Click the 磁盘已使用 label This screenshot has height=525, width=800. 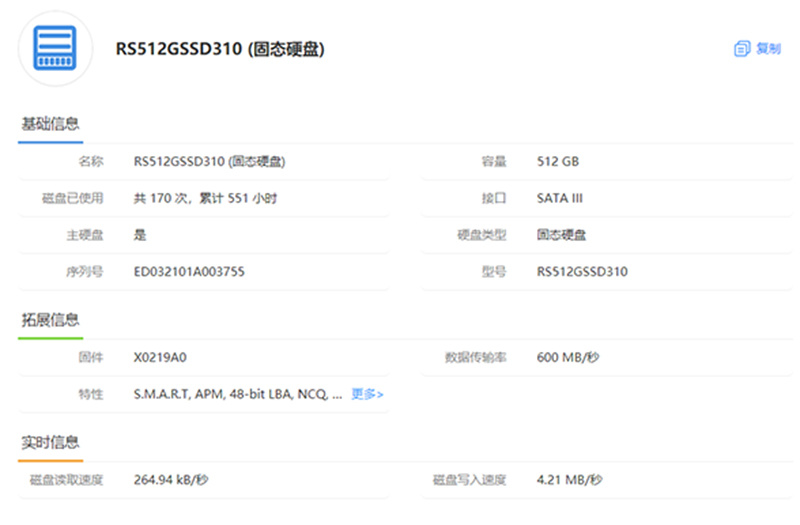click(x=72, y=198)
